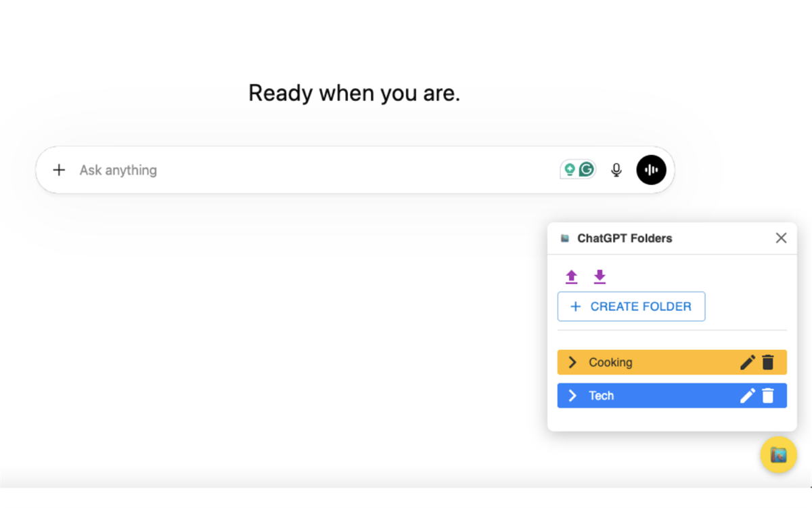This screenshot has height=508, width=812.
Task: Toggle the yellow floating folders button
Action: tap(778, 454)
